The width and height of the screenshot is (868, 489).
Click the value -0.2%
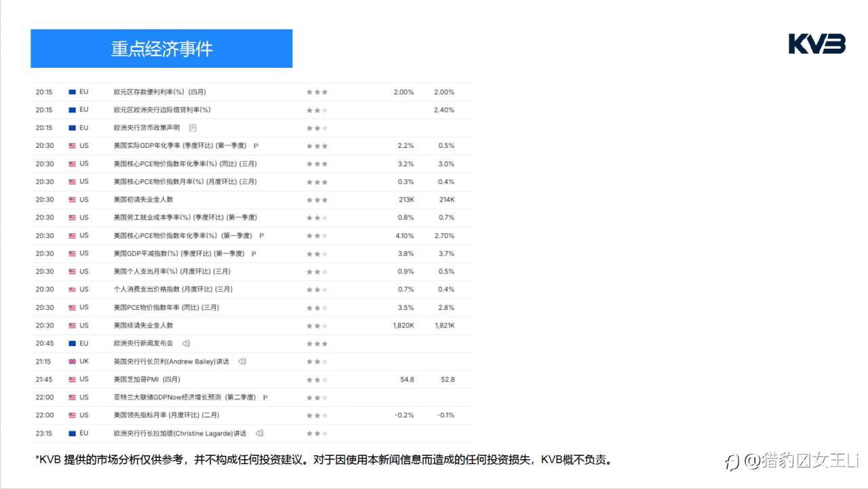(x=405, y=415)
